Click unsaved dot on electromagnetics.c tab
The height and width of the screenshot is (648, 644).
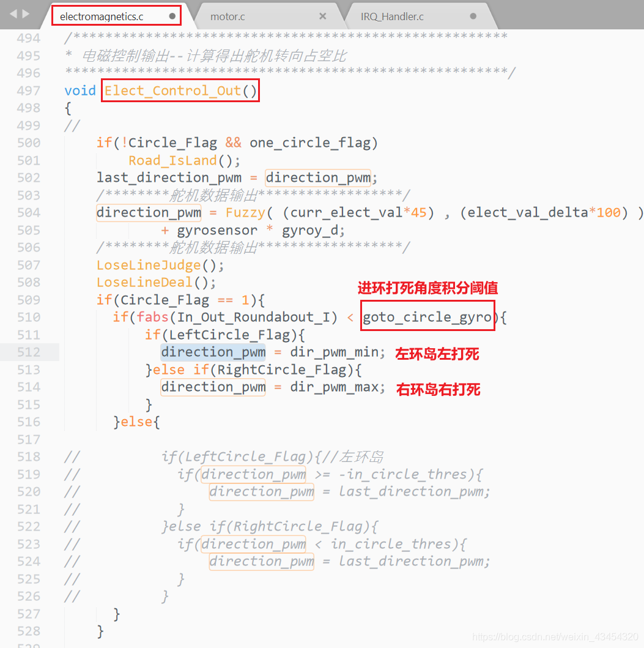[172, 16]
